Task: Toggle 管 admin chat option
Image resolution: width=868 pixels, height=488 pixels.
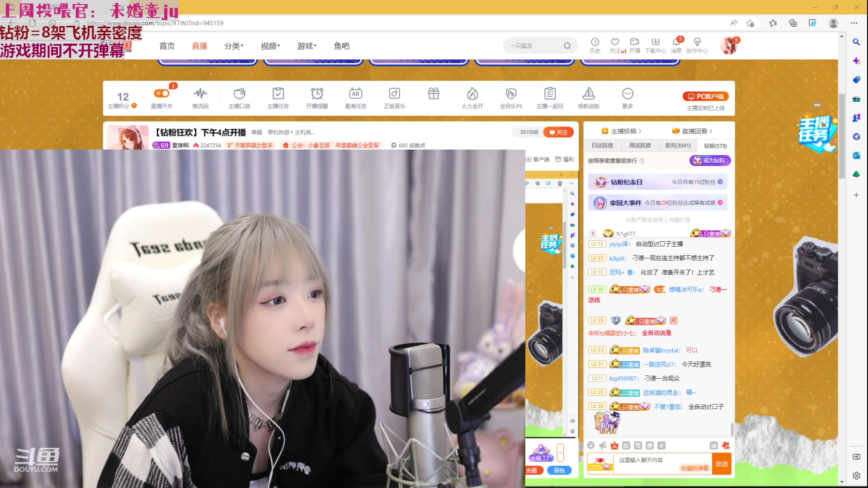Action: pyautogui.click(x=638, y=446)
